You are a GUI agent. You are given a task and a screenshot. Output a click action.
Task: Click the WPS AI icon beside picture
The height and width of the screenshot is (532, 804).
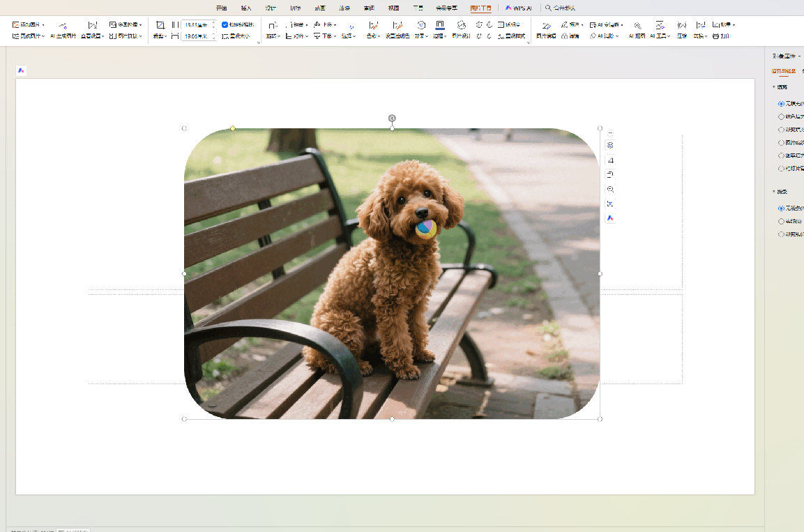tap(610, 218)
